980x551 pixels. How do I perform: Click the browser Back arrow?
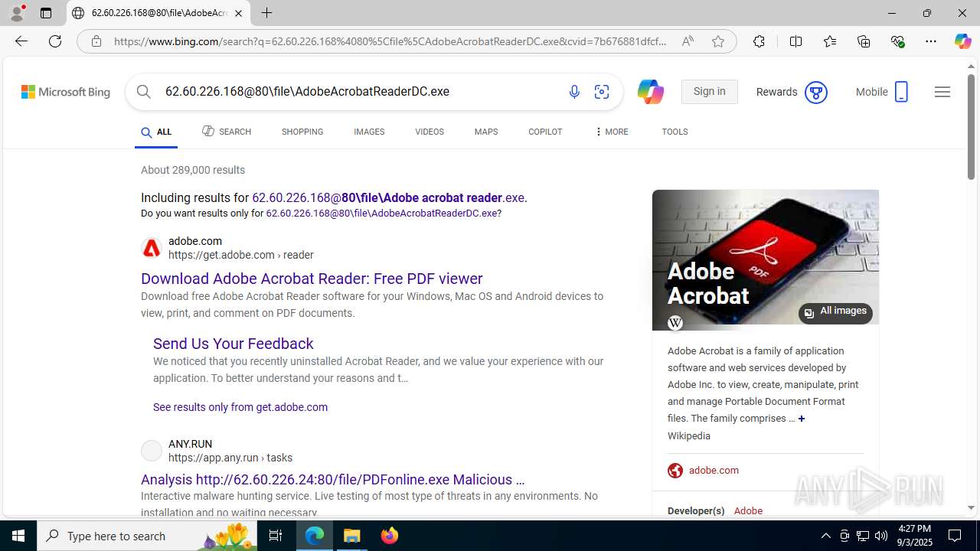21,41
